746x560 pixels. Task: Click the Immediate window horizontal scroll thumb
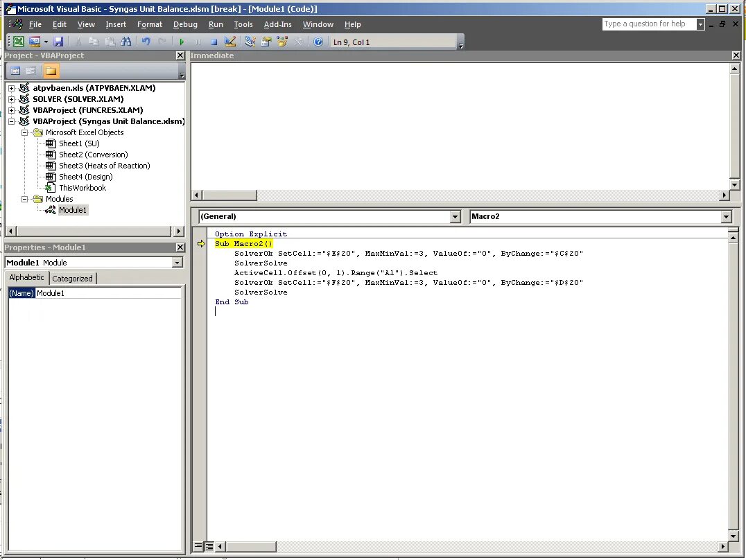229,195
